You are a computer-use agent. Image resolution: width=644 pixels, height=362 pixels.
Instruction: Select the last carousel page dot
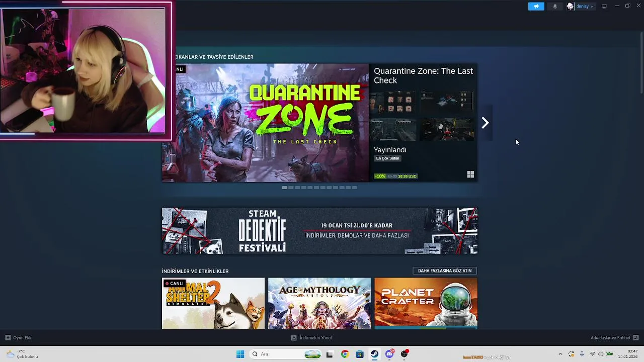tap(355, 188)
